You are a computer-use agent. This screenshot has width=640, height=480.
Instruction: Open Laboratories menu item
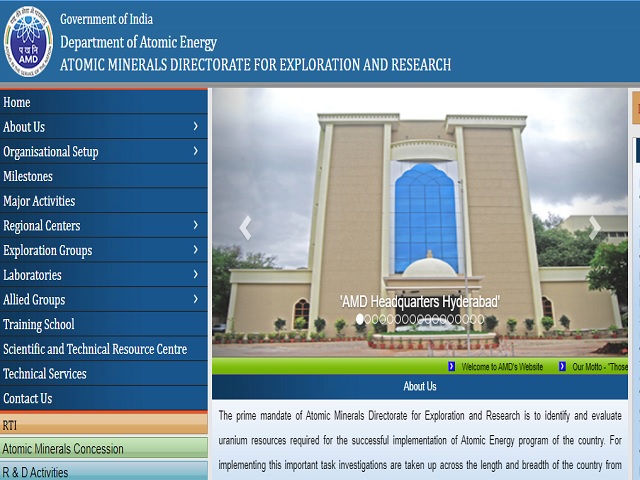tap(104, 275)
